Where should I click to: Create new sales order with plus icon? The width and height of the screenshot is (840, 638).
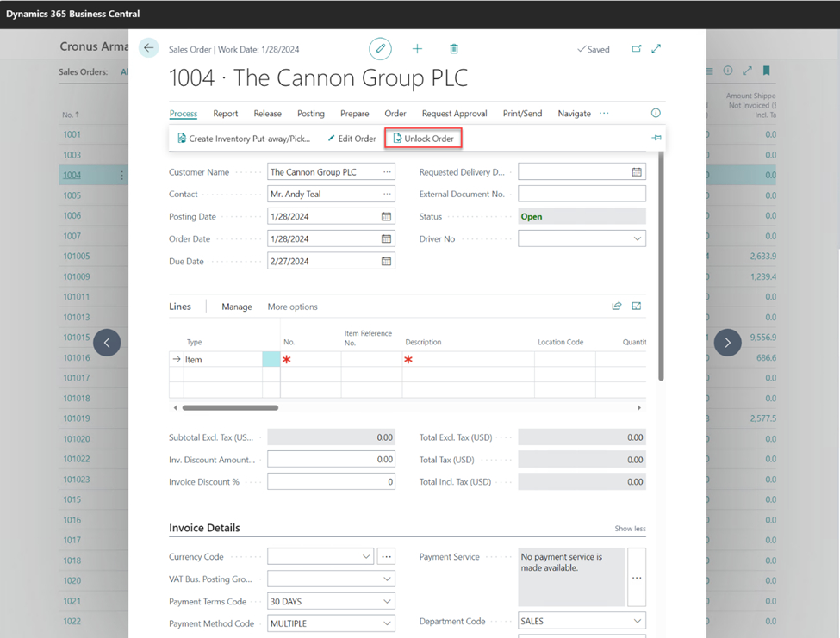click(417, 49)
